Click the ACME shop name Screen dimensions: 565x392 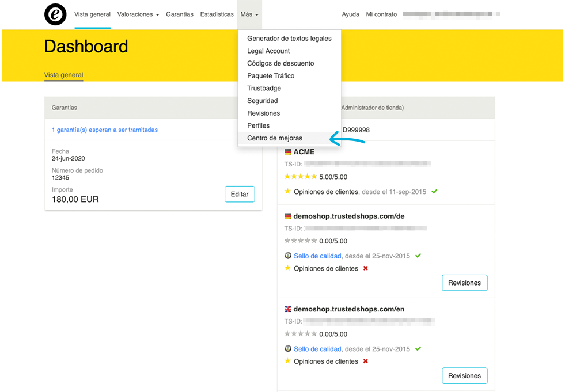click(x=304, y=152)
